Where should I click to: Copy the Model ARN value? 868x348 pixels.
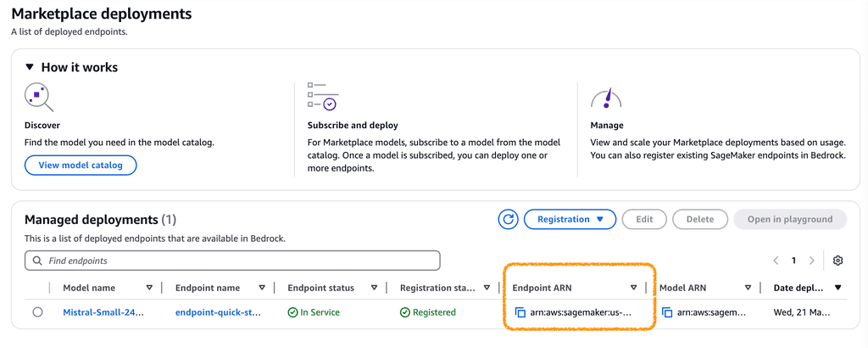pos(668,312)
